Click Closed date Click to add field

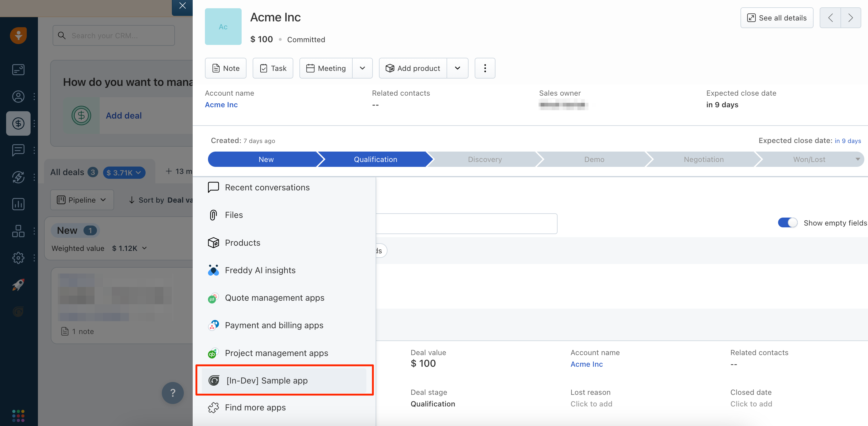[751, 404]
